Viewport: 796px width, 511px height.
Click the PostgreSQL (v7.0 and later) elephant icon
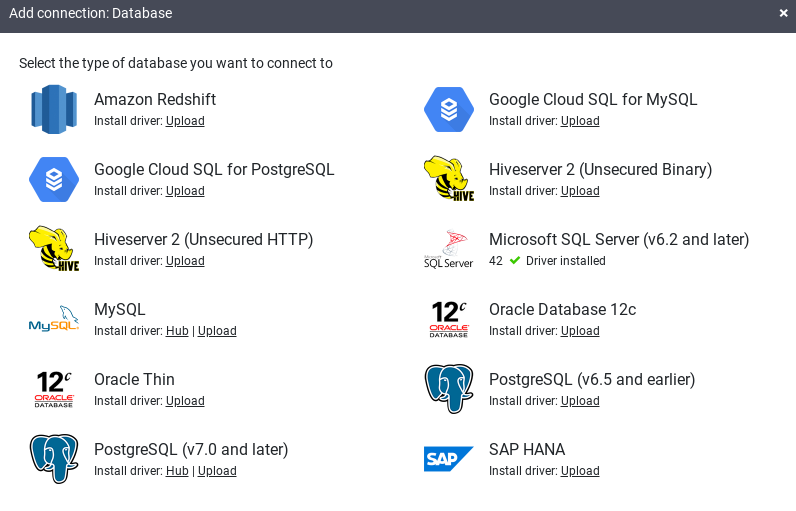coord(54,459)
